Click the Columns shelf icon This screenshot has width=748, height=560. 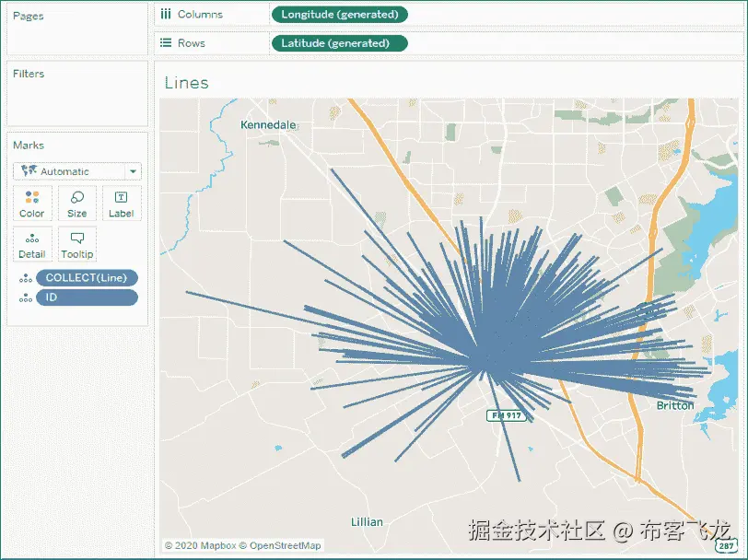pyautogui.click(x=166, y=15)
